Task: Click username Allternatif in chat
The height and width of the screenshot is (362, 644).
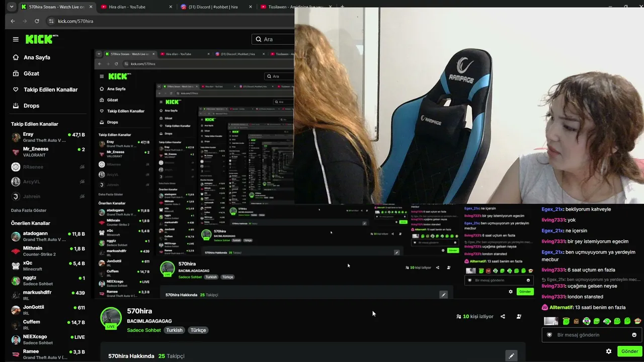Action: coord(561,307)
